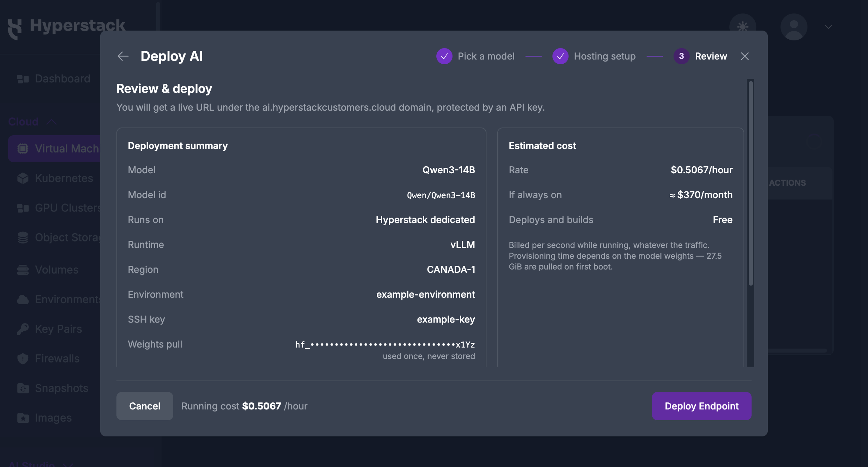This screenshot has width=868, height=467.
Task: Click the Kubernetes cube icon
Action: 23,178
